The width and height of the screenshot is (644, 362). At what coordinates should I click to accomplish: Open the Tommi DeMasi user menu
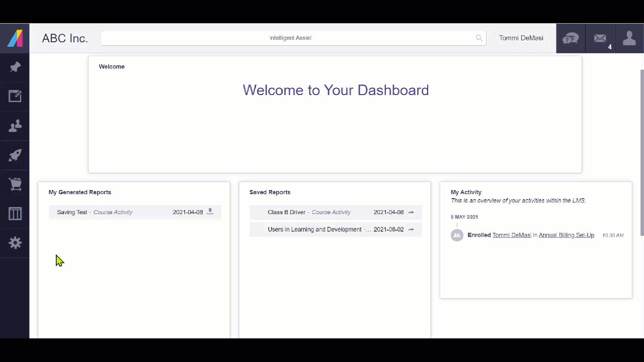521,38
